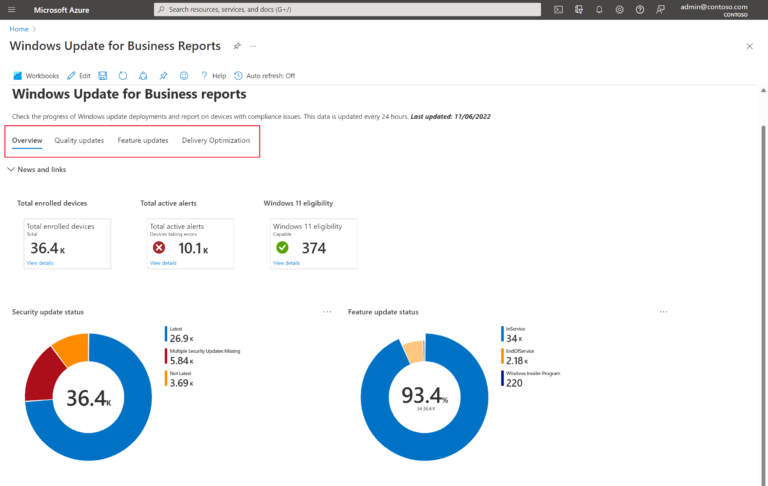Click the Latest legend blue swatch
768x486 pixels.
(x=166, y=334)
